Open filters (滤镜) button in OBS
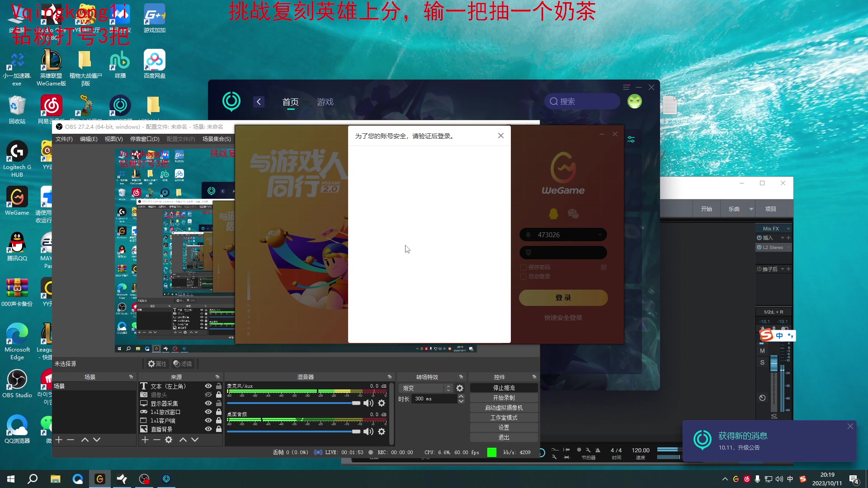 (183, 364)
